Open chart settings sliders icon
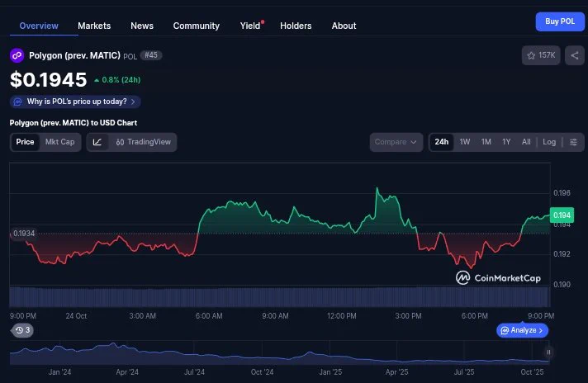 click(x=573, y=142)
